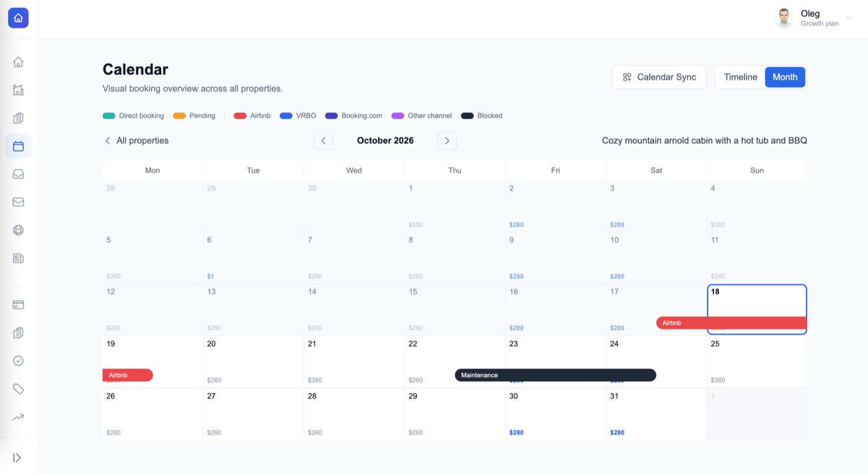The image size is (868, 474).
Task: Go to the previous month
Action: click(x=324, y=141)
